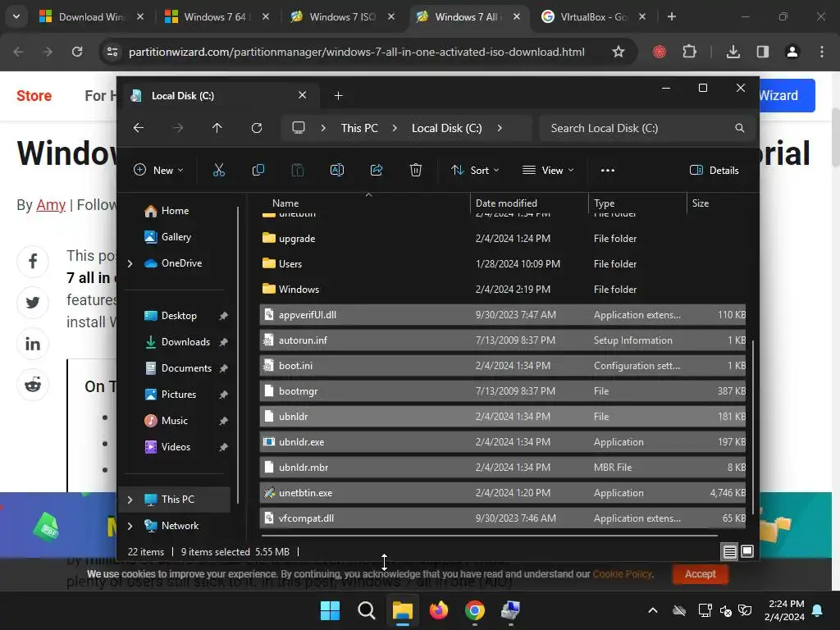This screenshot has height=630, width=840.
Task: Refresh the Local Disk (C:) folder view
Action: [x=257, y=128]
